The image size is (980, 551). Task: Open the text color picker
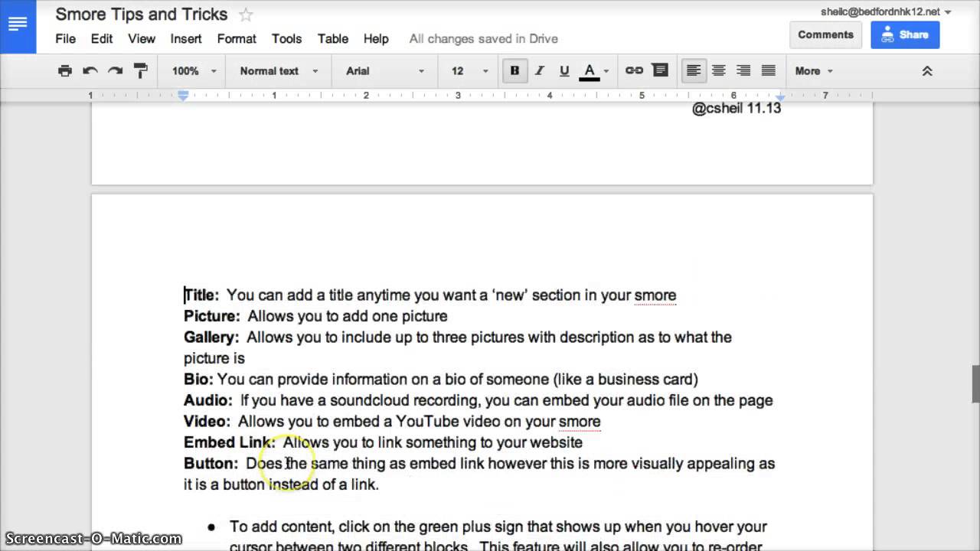point(596,70)
